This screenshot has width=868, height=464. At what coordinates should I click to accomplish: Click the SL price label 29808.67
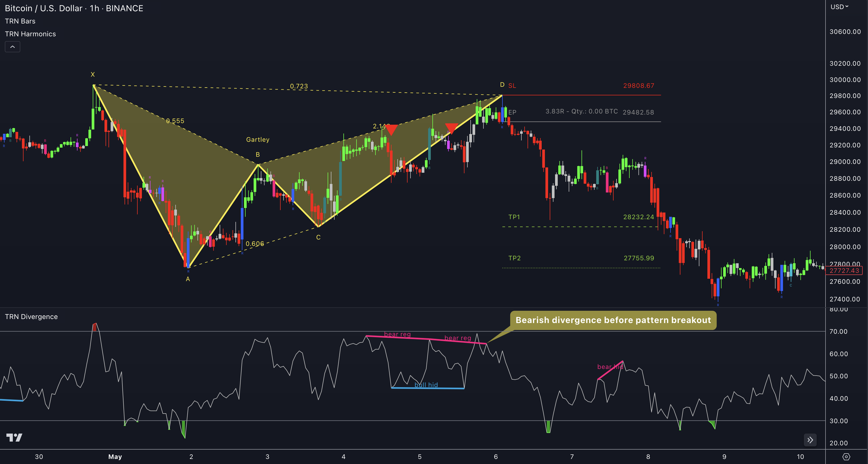(638, 85)
